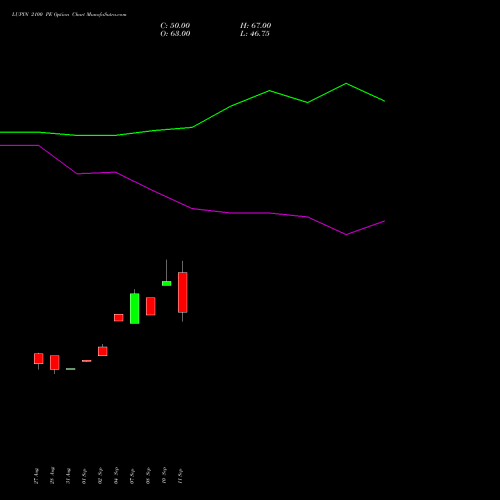Click the close value C: 50.00
500x500 pixels.
[175, 26]
